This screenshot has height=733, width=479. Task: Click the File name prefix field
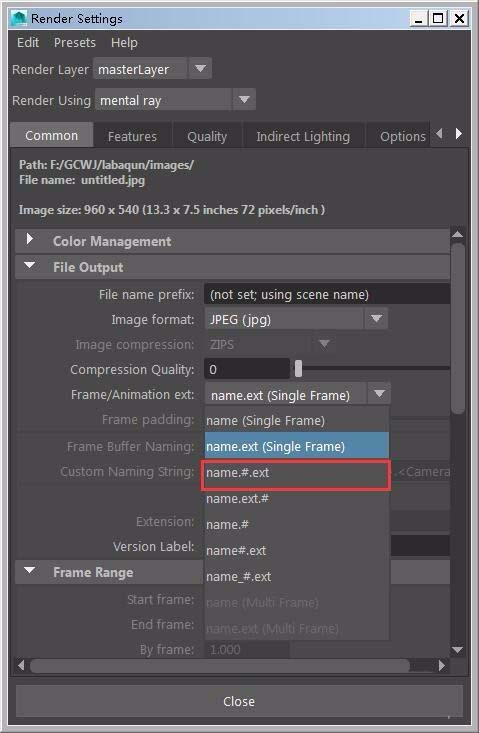(327, 295)
